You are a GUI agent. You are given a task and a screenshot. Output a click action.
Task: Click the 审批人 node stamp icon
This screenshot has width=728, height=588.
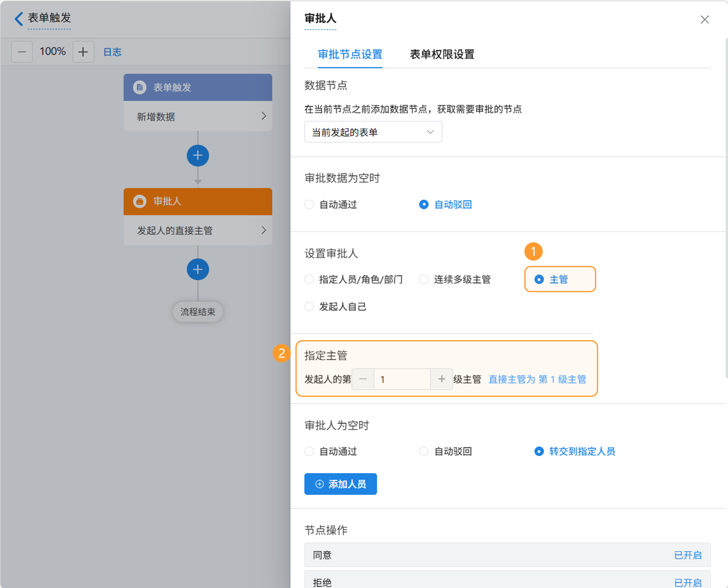[140, 201]
